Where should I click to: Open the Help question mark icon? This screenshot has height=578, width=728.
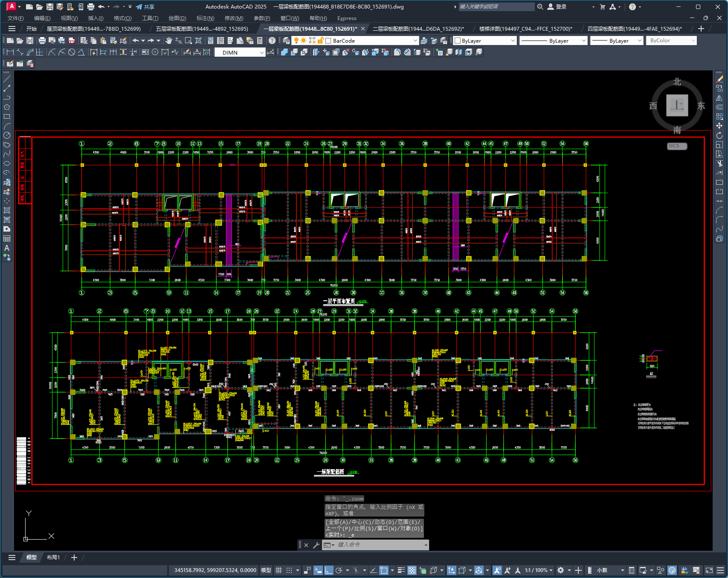pos(272,41)
